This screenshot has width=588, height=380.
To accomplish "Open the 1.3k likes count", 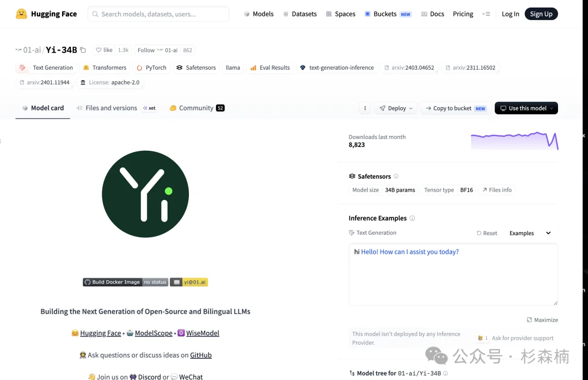I will pos(123,50).
